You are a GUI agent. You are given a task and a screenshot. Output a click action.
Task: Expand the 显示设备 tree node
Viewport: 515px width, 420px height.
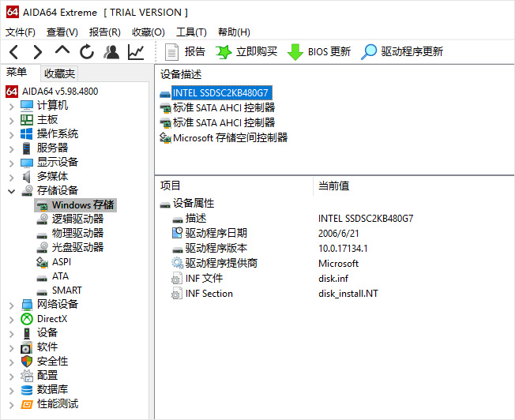click(12, 163)
